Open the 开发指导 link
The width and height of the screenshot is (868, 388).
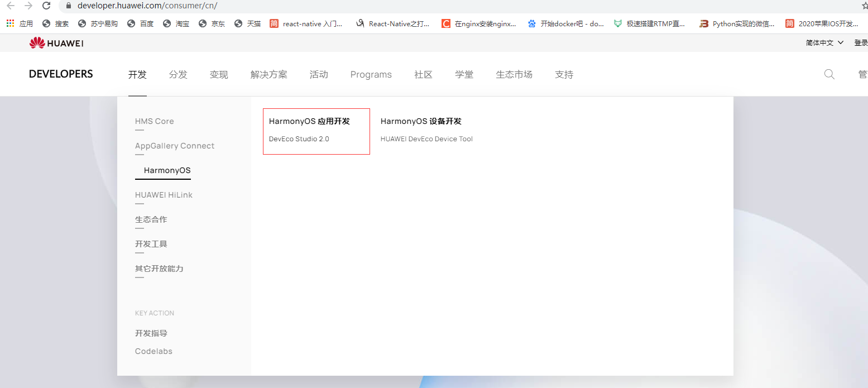click(151, 333)
